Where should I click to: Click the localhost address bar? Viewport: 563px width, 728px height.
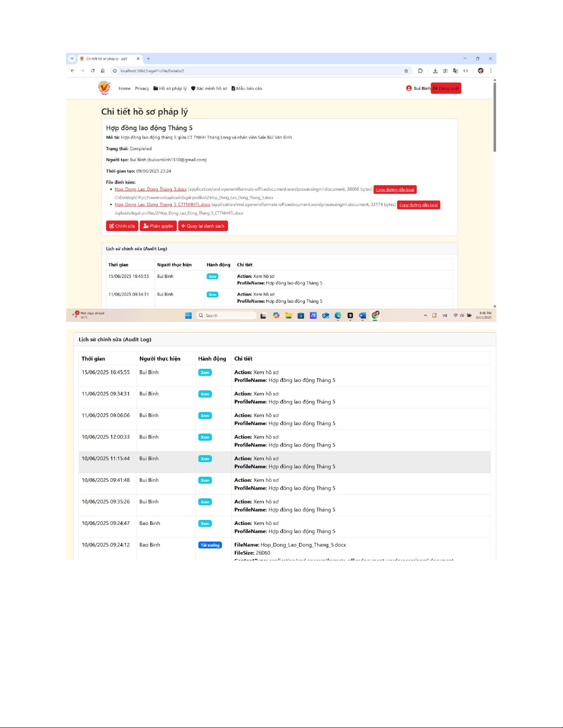pyautogui.click(x=257, y=71)
